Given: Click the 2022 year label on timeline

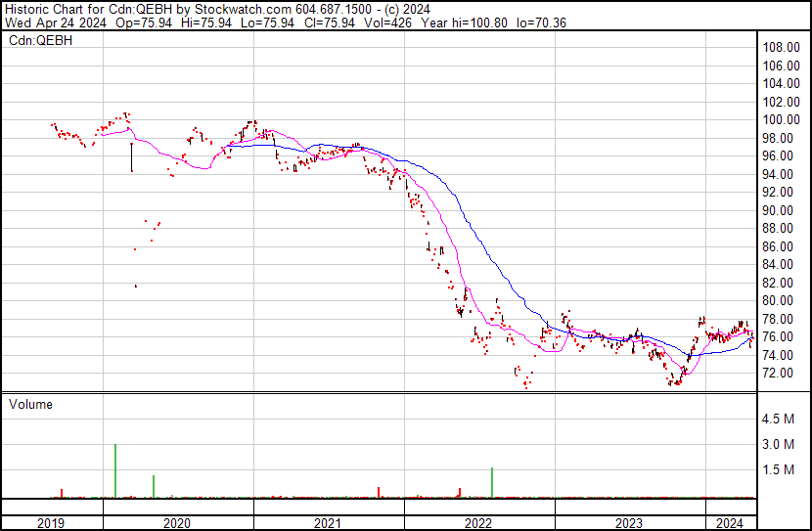Looking at the screenshot, I should click(478, 523).
